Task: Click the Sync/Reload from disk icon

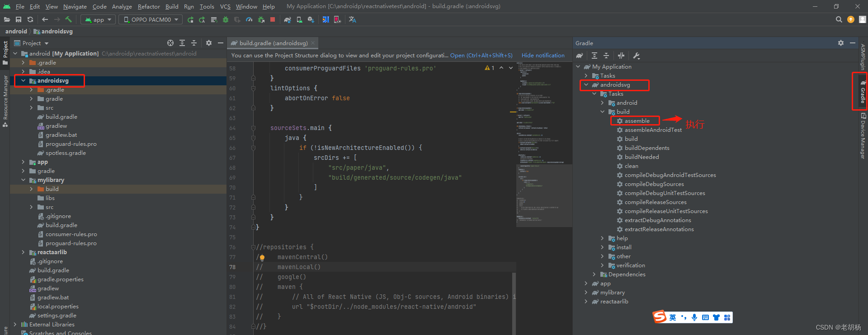Action: [30, 19]
